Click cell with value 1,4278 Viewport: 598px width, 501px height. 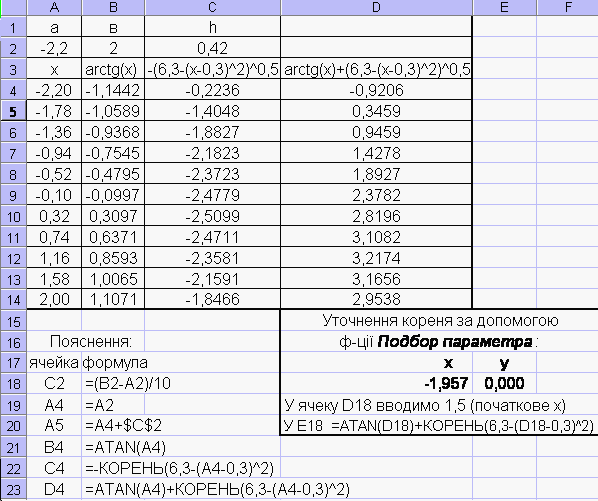pos(376,153)
